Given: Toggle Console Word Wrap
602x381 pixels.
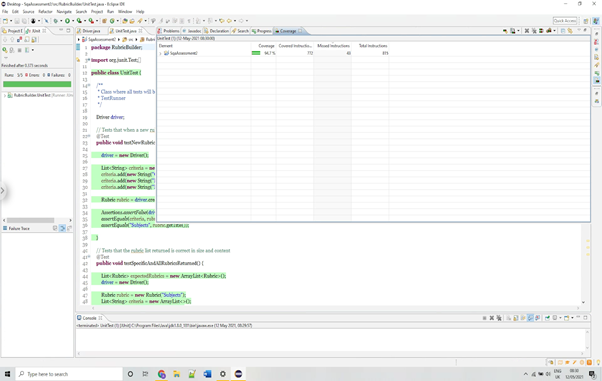Looking at the screenshot, I should pyautogui.click(x=523, y=318).
